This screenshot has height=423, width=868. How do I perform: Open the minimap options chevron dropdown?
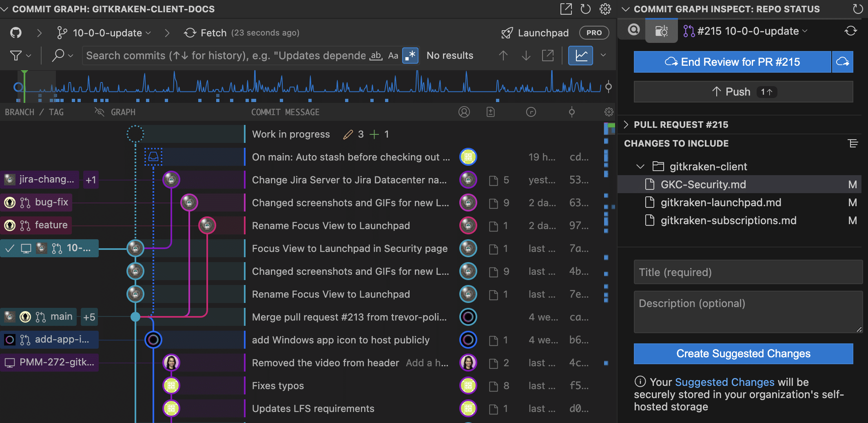pyautogui.click(x=603, y=56)
